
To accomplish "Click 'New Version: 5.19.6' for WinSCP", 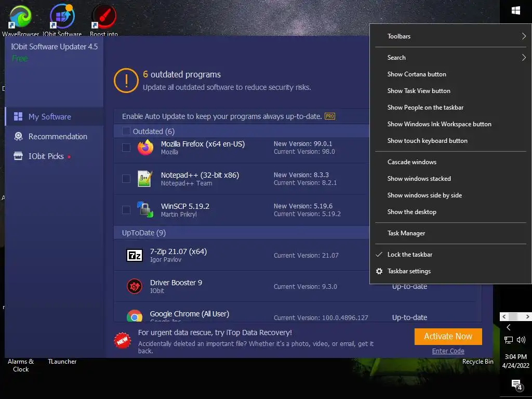I will pyautogui.click(x=303, y=206).
